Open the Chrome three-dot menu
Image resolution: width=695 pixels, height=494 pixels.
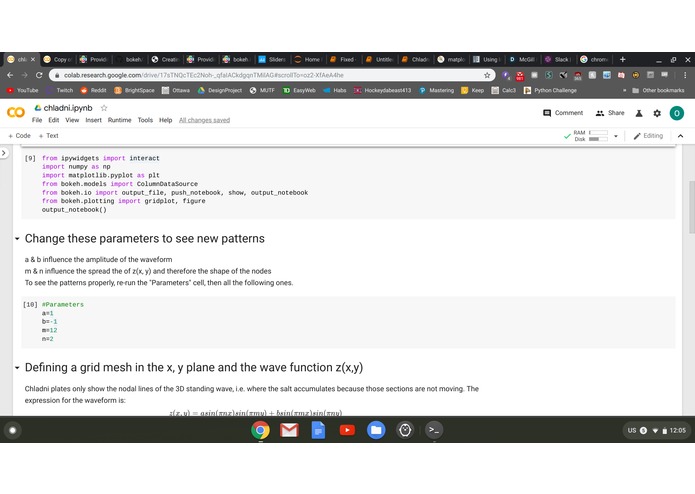point(685,75)
